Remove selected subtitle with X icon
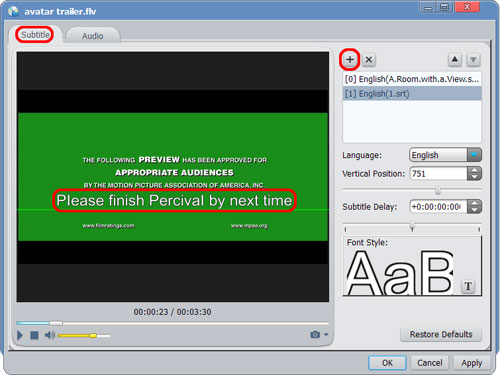 tap(369, 60)
